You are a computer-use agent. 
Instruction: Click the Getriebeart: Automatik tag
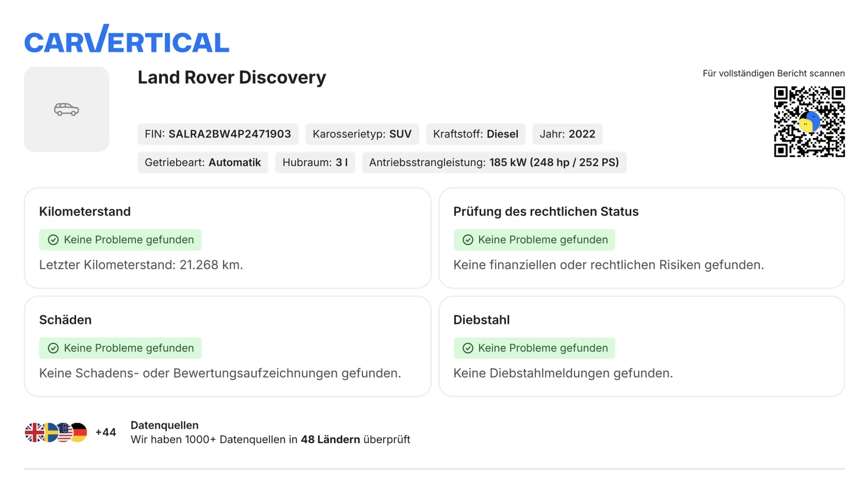(x=203, y=163)
